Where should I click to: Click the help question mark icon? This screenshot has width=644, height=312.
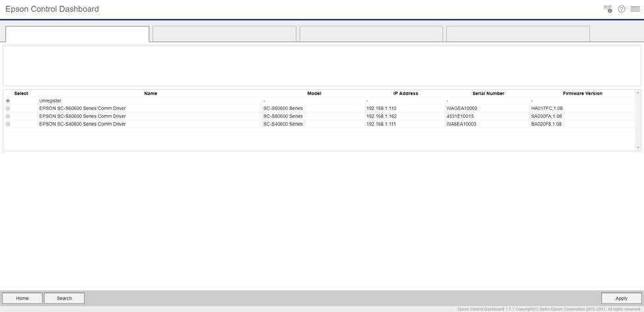[x=622, y=9]
